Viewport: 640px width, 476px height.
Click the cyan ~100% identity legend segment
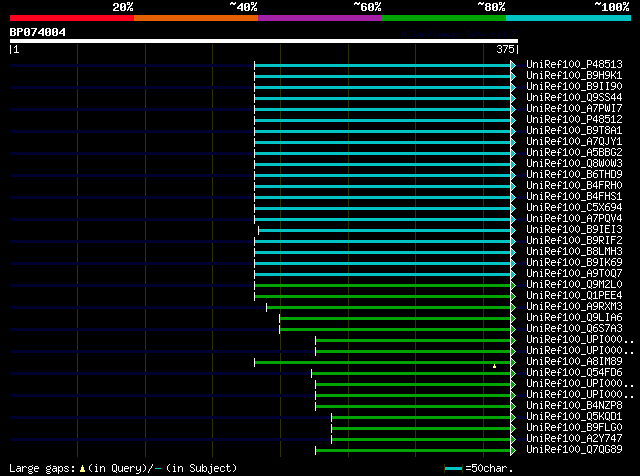tap(569, 18)
